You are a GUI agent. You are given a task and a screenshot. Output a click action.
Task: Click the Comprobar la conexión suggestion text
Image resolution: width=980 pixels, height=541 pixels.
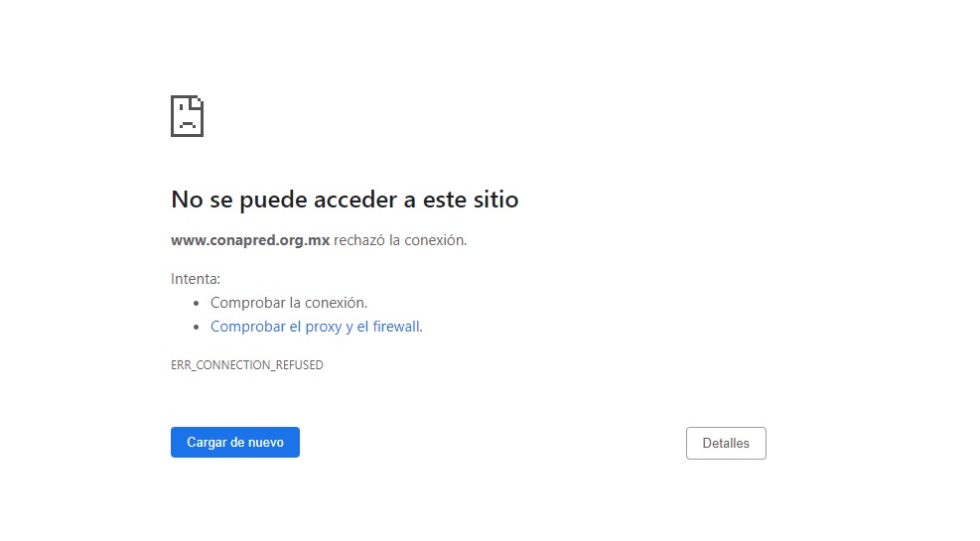[289, 303]
